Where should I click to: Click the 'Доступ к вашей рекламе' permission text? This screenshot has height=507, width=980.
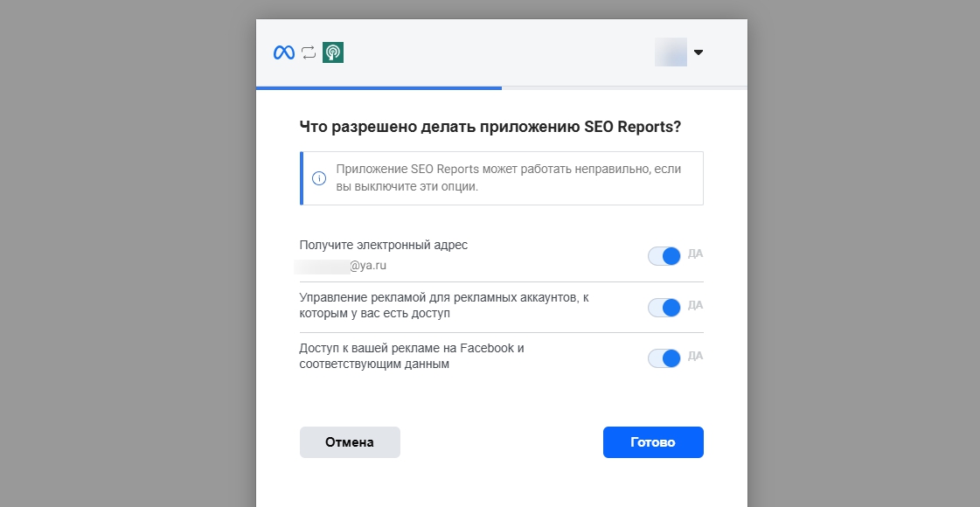pos(412,356)
